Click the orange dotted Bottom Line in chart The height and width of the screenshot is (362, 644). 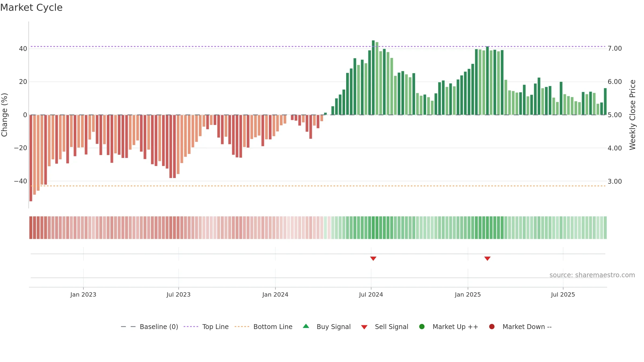tap(318, 186)
